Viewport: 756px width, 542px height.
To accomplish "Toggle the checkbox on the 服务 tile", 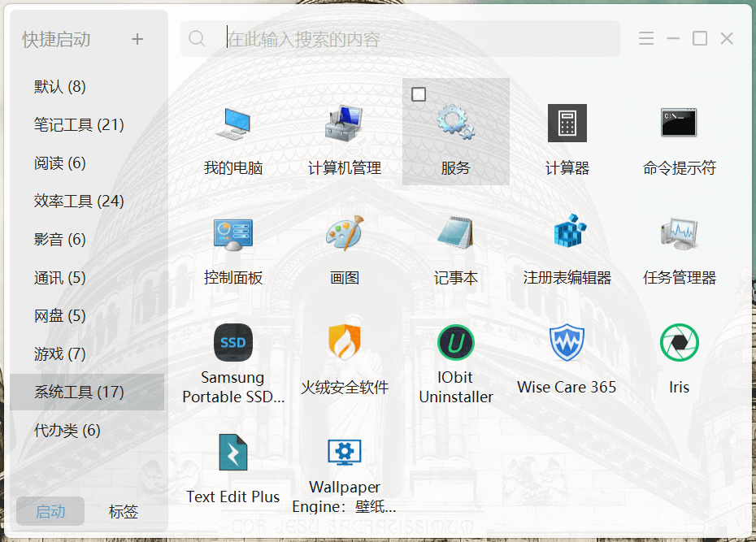I will [418, 94].
